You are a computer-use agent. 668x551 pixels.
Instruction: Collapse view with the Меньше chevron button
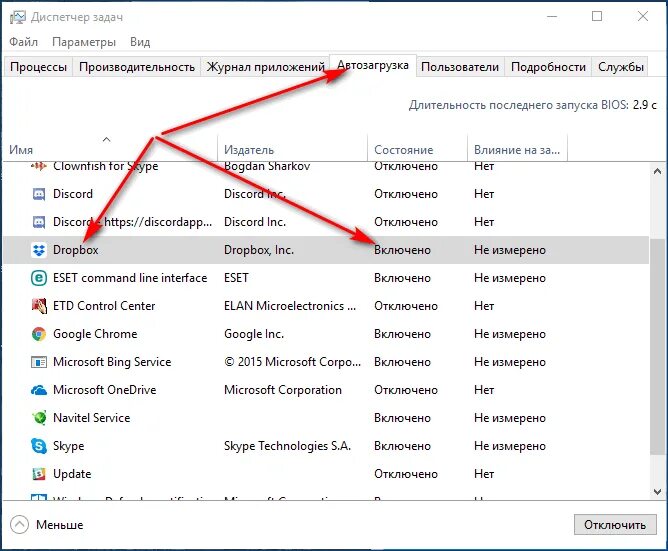pyautogui.click(x=20, y=525)
